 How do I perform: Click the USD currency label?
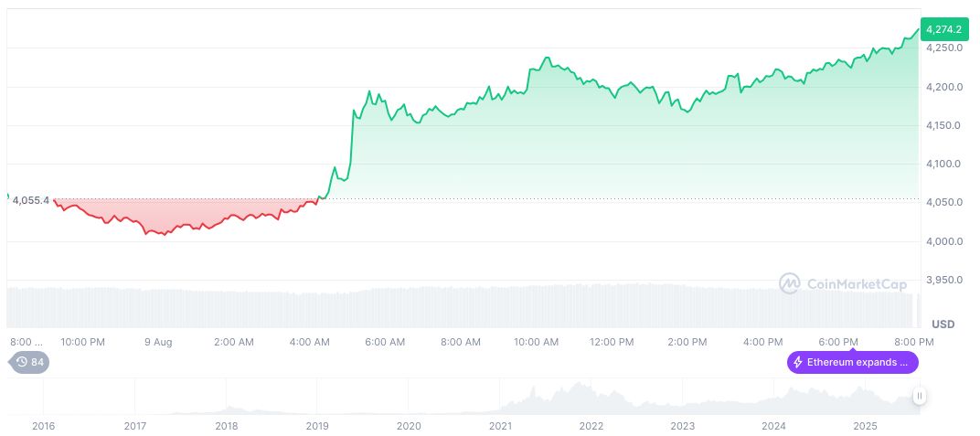pos(943,324)
